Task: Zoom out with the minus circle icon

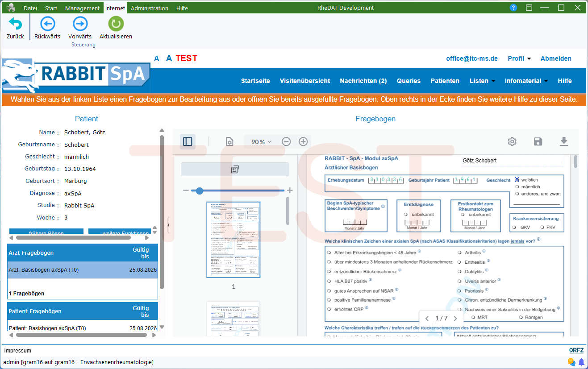Action: point(286,141)
